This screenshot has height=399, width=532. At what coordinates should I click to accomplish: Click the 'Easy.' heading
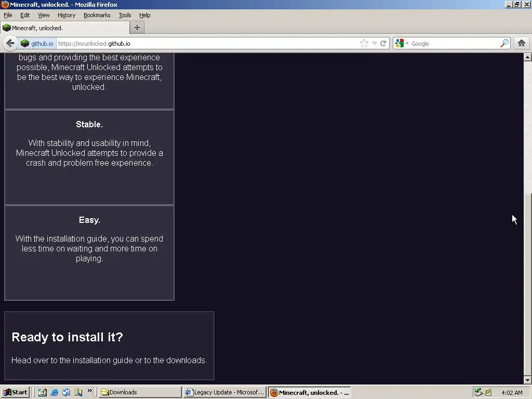tap(89, 220)
